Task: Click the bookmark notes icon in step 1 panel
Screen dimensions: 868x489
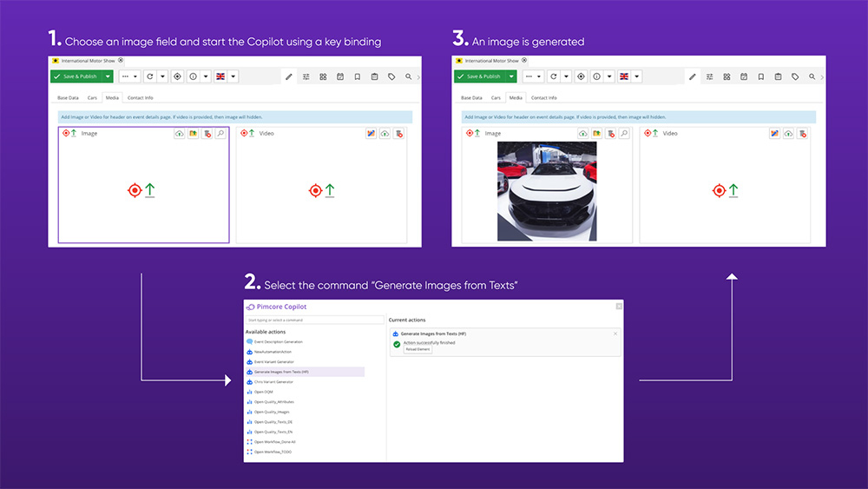Action: click(358, 77)
